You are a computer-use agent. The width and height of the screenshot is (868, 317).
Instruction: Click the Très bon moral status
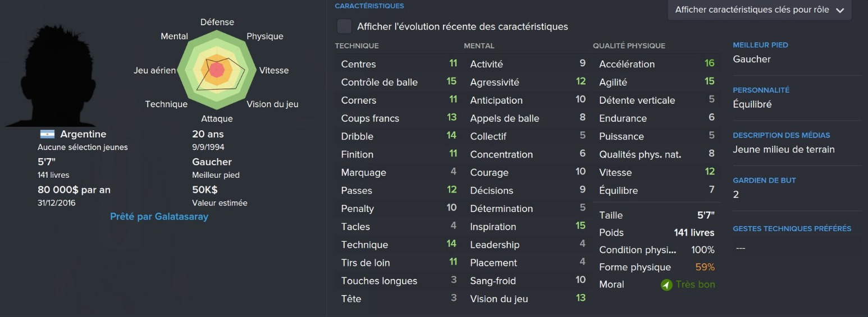(695, 285)
